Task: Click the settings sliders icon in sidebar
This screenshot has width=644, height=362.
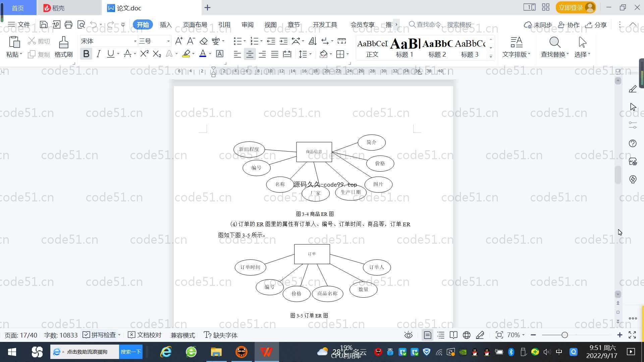Action: (633, 125)
